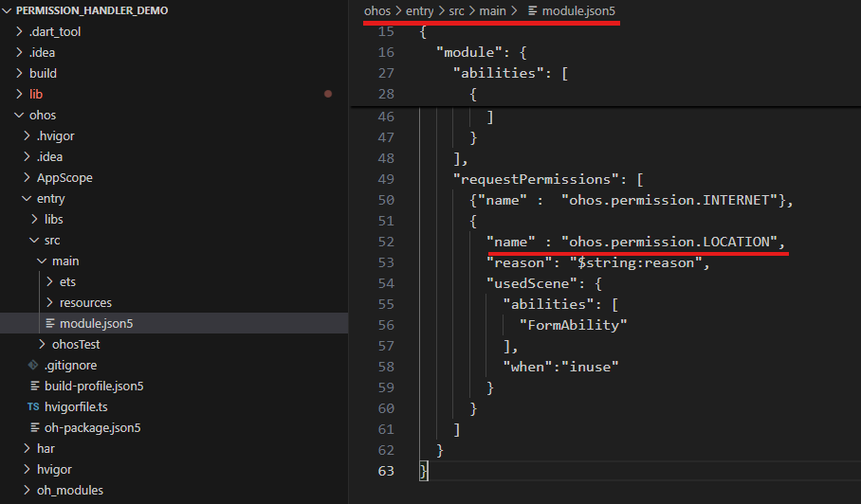Click the "ohos.permission.LOCATION" string

tap(669, 242)
